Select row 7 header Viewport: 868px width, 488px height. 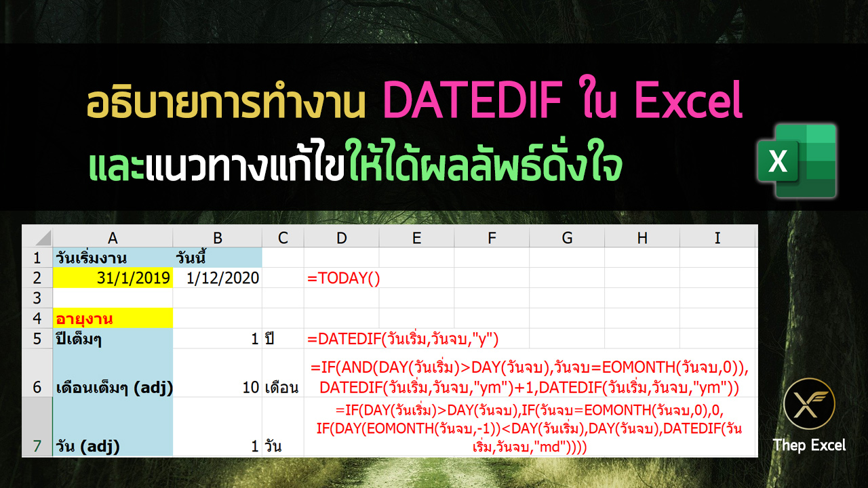37,427
